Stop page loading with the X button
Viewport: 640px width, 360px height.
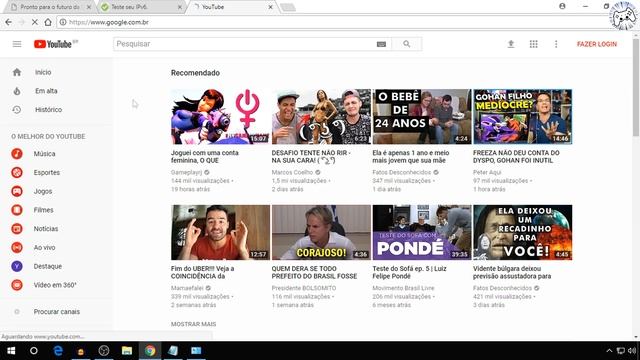coord(35,22)
